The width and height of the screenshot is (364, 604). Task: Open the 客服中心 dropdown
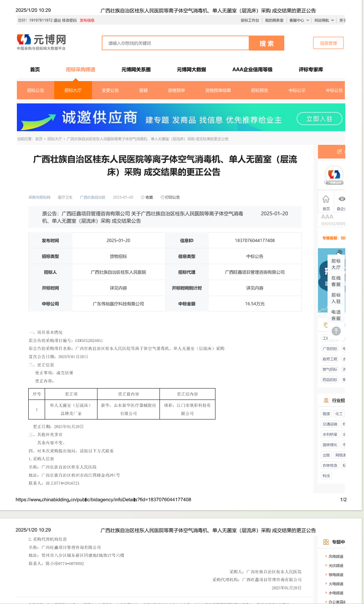(299, 20)
